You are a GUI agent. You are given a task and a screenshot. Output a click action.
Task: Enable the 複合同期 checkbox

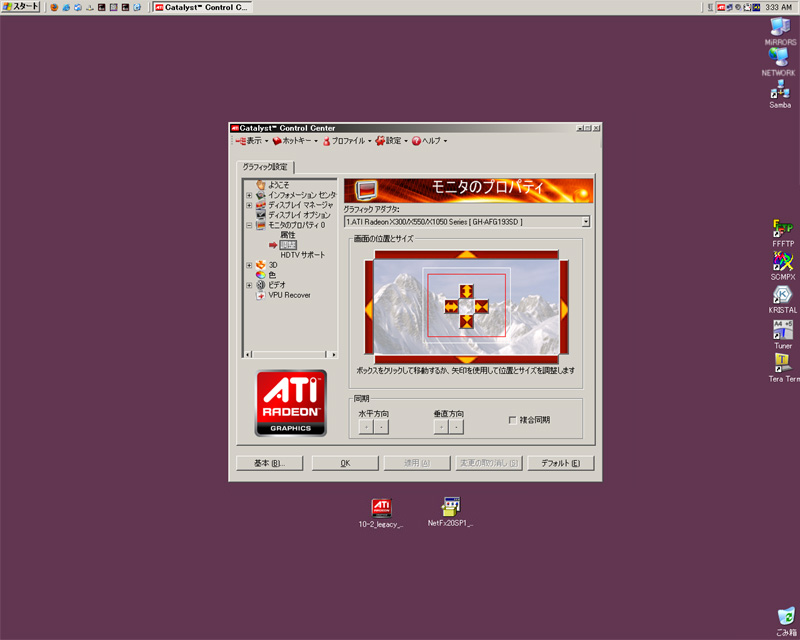[513, 420]
